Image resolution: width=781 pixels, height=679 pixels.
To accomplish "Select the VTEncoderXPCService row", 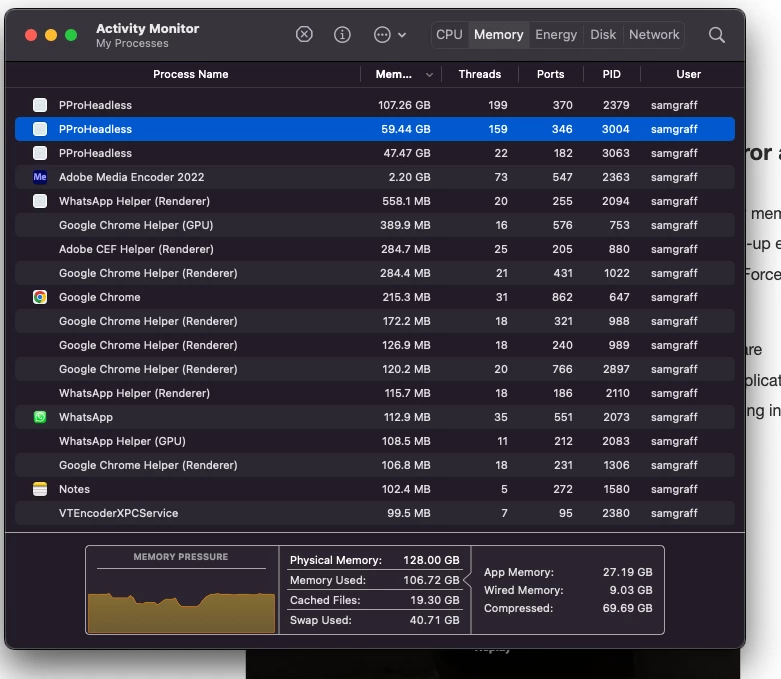I will click(x=375, y=513).
